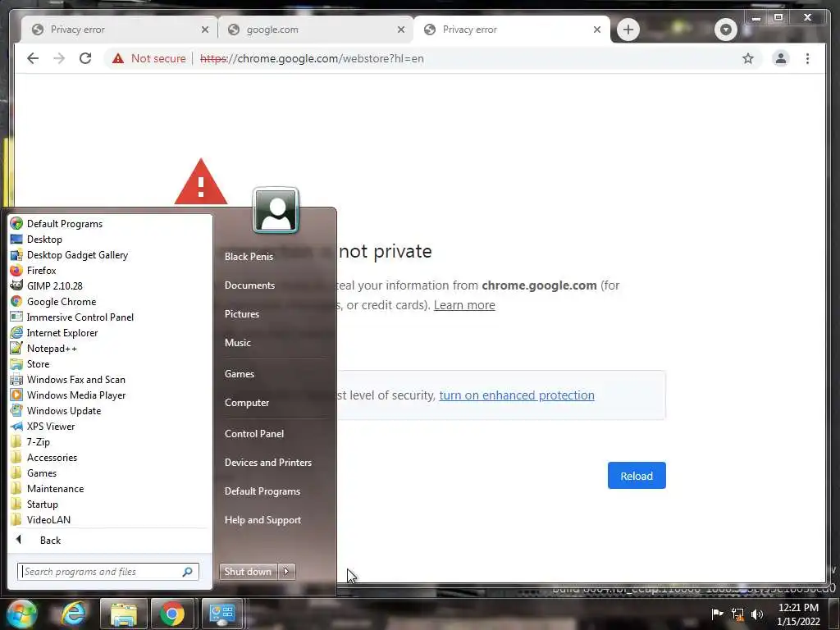Viewport: 840px width, 630px height.
Task: Expand the Startup folder
Action: [x=43, y=504]
